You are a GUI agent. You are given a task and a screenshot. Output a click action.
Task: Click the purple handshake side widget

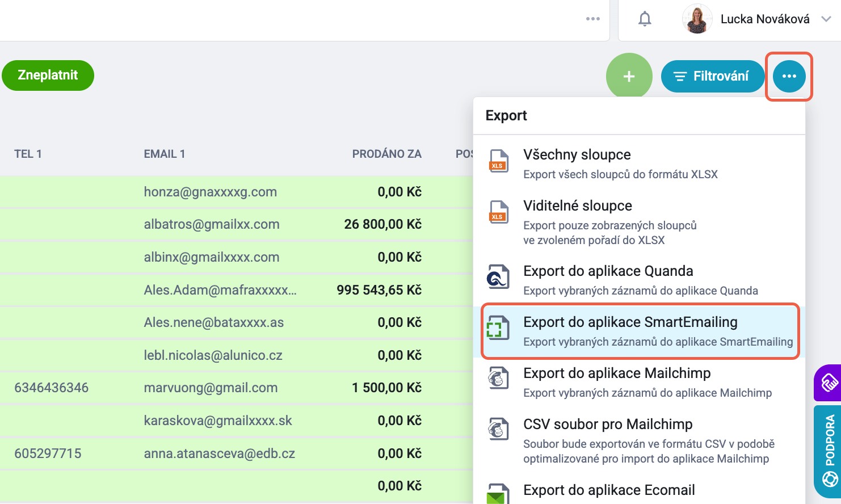(828, 383)
